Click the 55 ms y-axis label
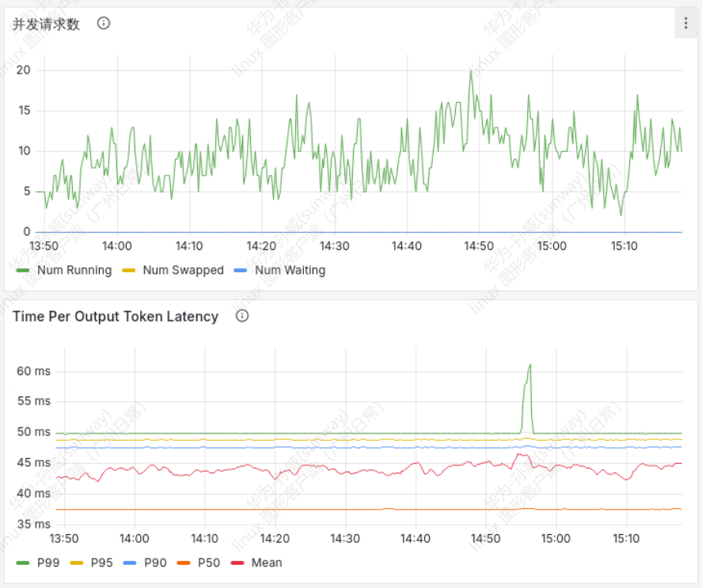Viewport: 702px width, 588px height. [33, 400]
